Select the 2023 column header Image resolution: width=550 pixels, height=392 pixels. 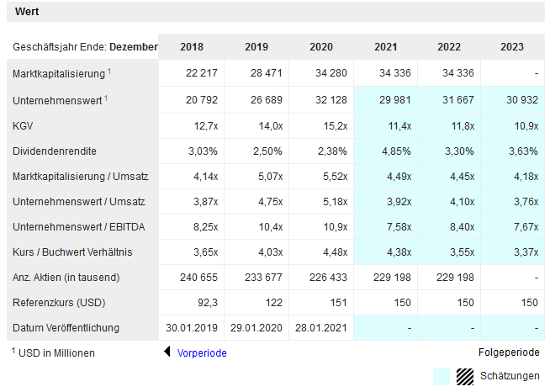[511, 47]
